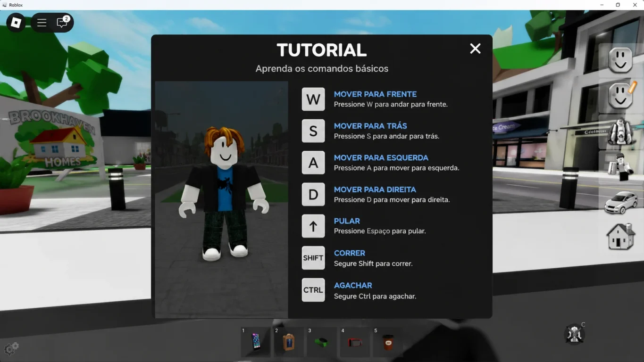644x362 pixels.
Task: Click the SHIFT key tile
Action: [313, 258]
